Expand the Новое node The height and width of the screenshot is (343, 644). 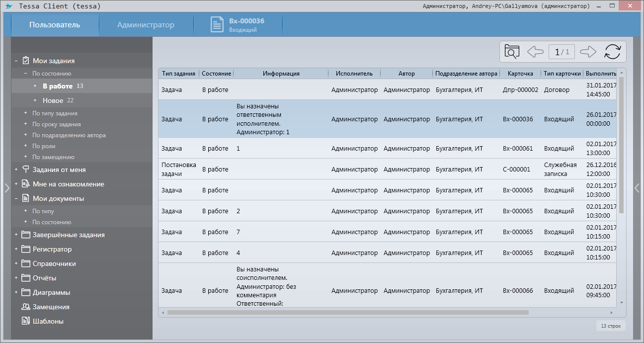click(35, 100)
